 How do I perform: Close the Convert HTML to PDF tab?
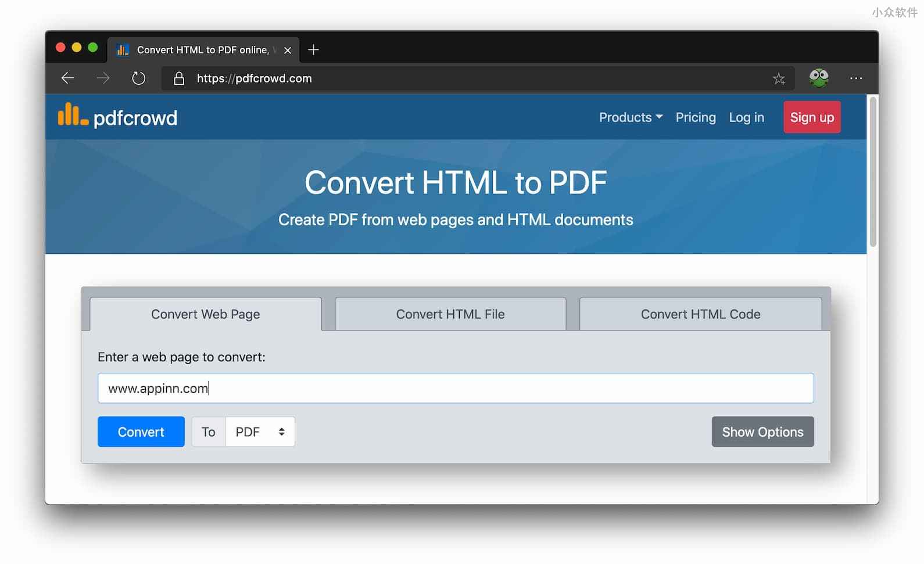pyautogui.click(x=288, y=51)
